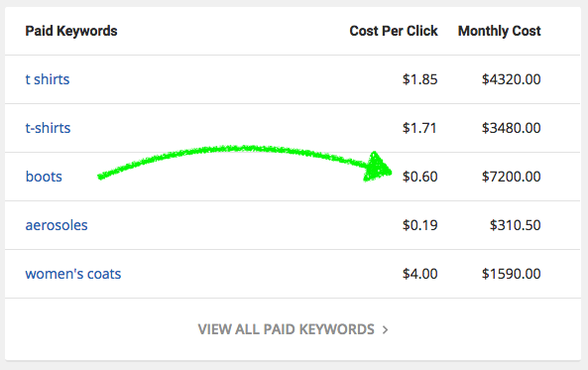Viewport: 588px width, 370px height.
Task: Click chevron arrow beside View All Paid Keywords
Action: (385, 330)
